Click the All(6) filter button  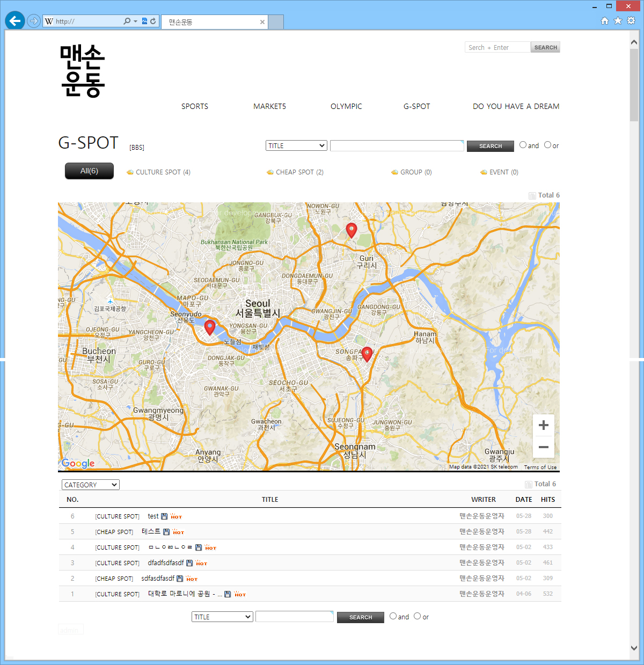click(89, 171)
